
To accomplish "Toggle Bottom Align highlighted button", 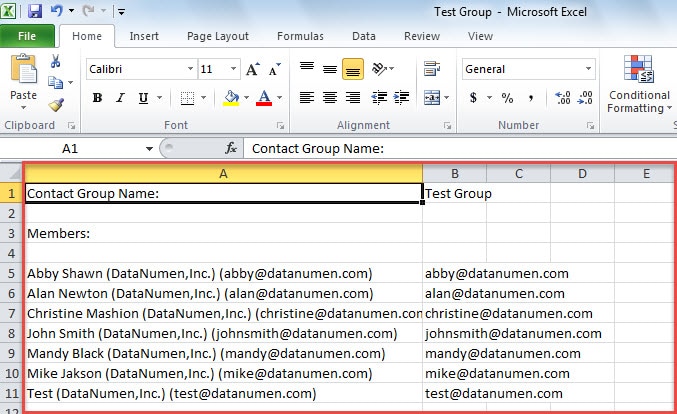I will click(353, 69).
